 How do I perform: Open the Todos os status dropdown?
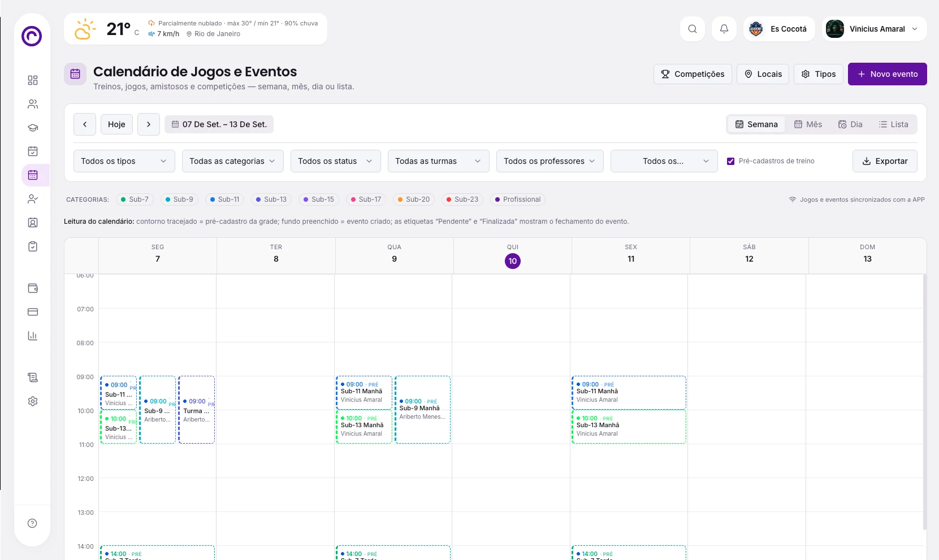pos(336,161)
